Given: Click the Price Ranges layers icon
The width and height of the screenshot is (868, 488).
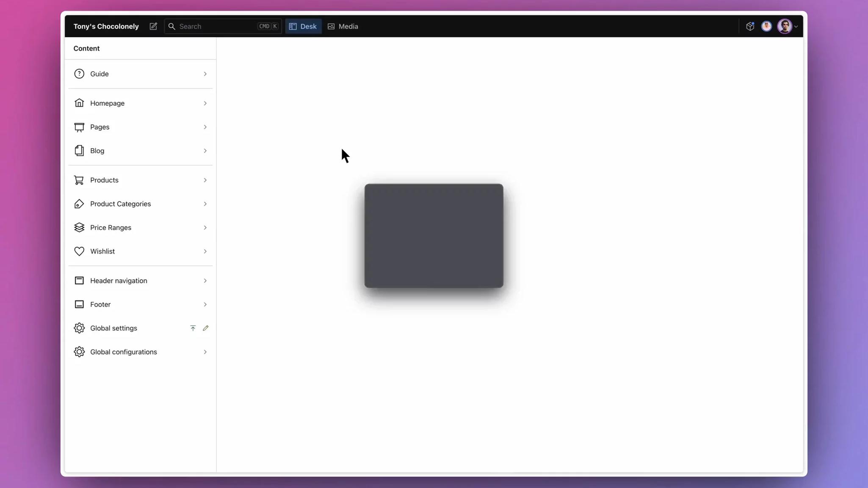Looking at the screenshot, I should pos(79,227).
